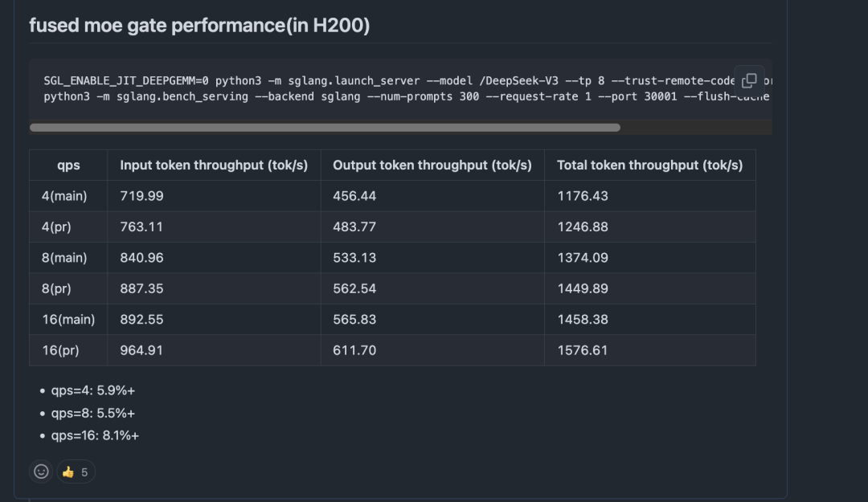Click the thumbs up emoji in the reaction pill

tap(68, 471)
